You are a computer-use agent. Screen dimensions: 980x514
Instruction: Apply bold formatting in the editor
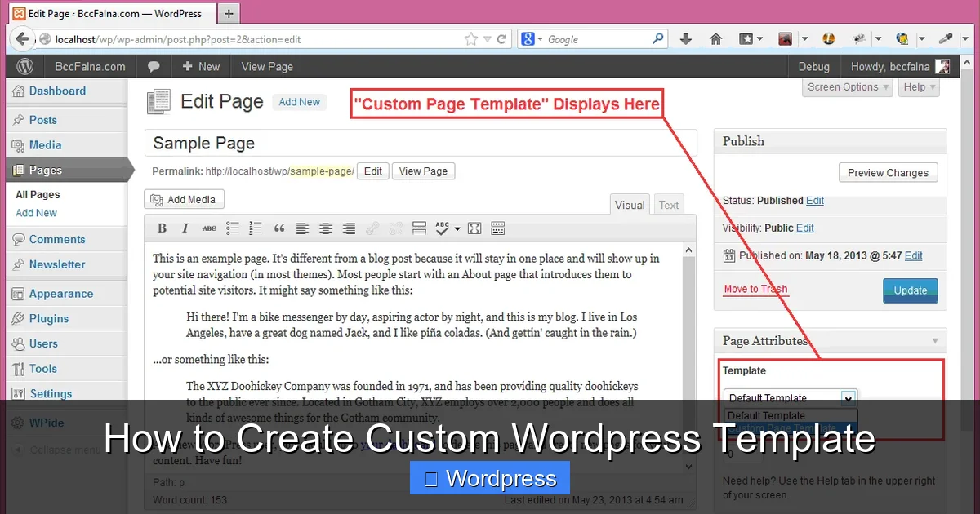tap(162, 228)
